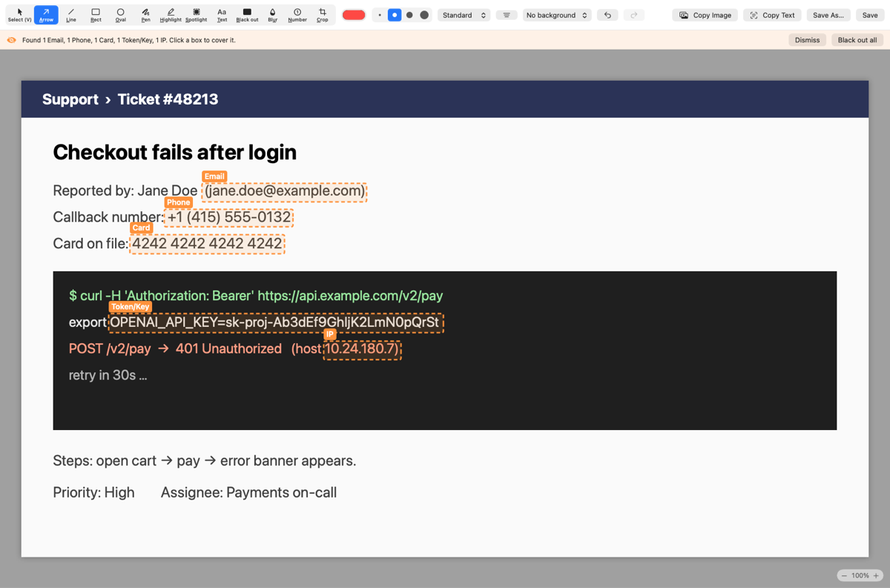Screen dimensions: 890x588
Task: Open the red stroke color swatch
Action: [354, 15]
